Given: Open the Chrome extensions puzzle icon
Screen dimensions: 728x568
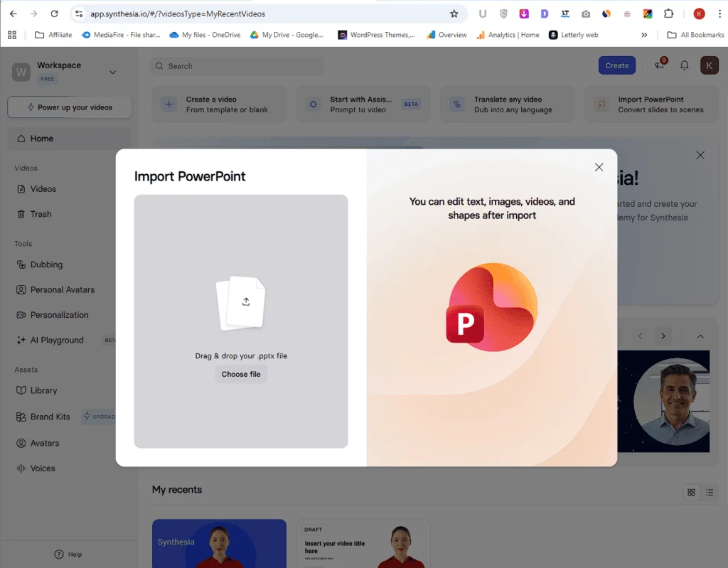Looking at the screenshot, I should (668, 14).
